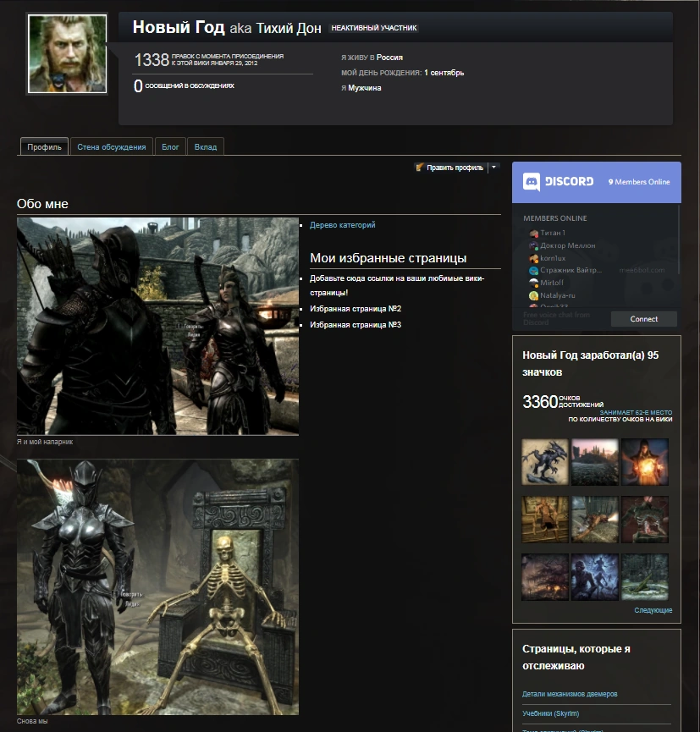The image size is (700, 732).
Task: Switch to the Профиль tab
Action: [44, 146]
